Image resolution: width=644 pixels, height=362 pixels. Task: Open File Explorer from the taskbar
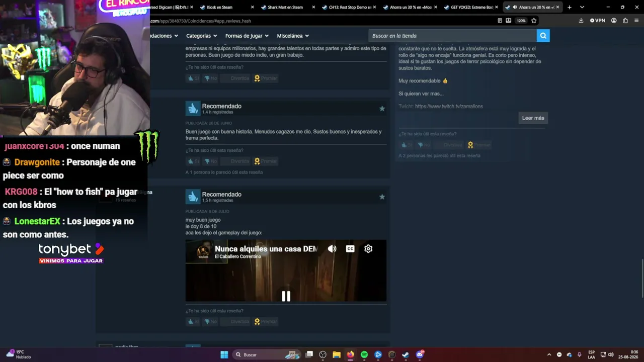click(337, 354)
